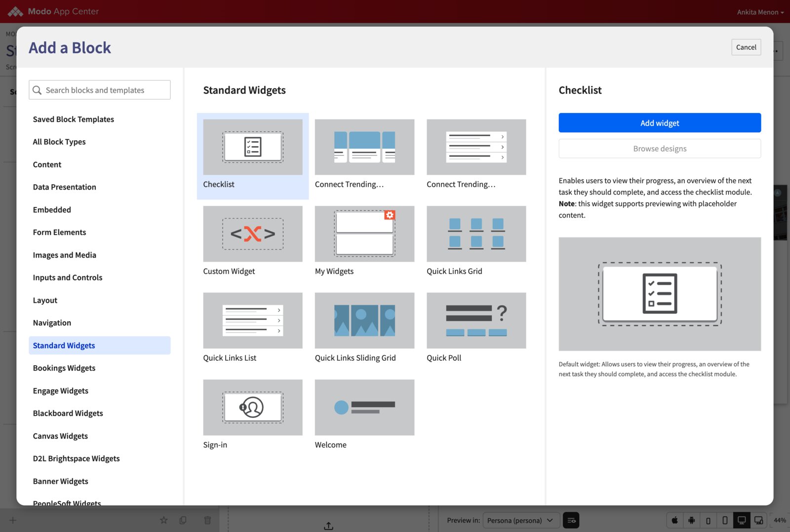This screenshot has width=790, height=532.
Task: Click the upload share icon at bottom
Action: tap(328, 526)
